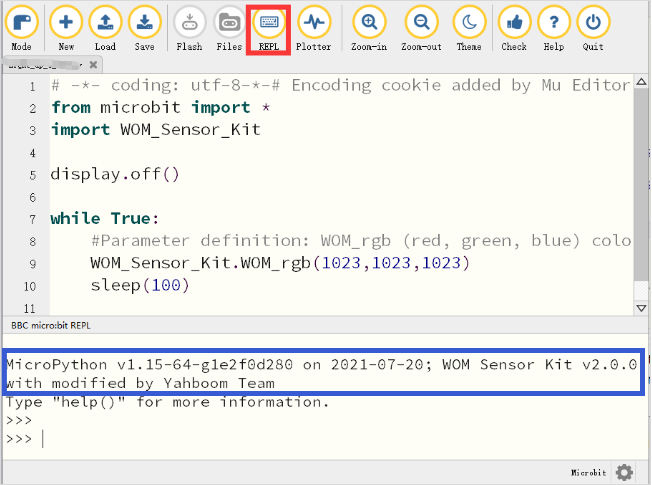
Task: Click the WOM_rgb(1023,1023,1023) line
Action: 280,263
